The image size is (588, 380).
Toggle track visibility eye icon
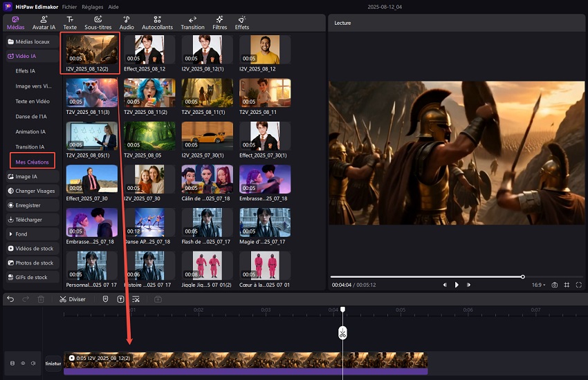(x=23, y=363)
